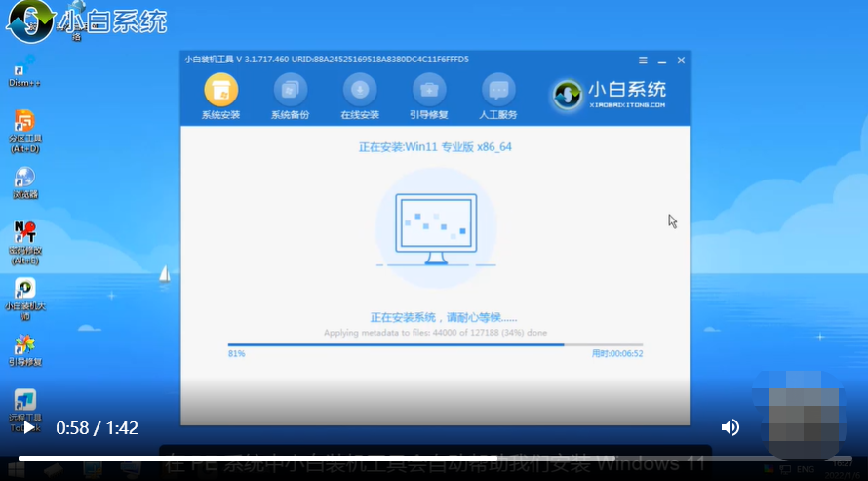Viewport: 868px width, 481px height.
Task: Open 人工服务 (Manual Service) chat icon
Action: 498,91
